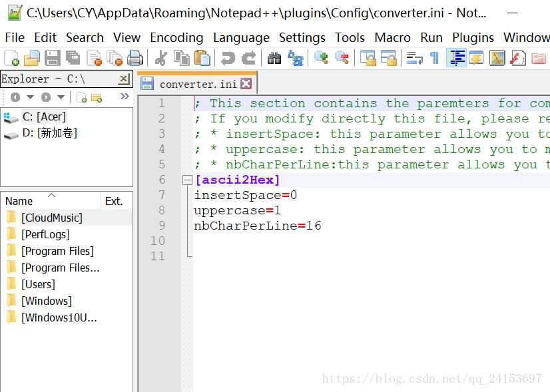Image resolution: width=550 pixels, height=392 pixels.
Task: Open Find with the binoculars icon
Action: point(274,58)
